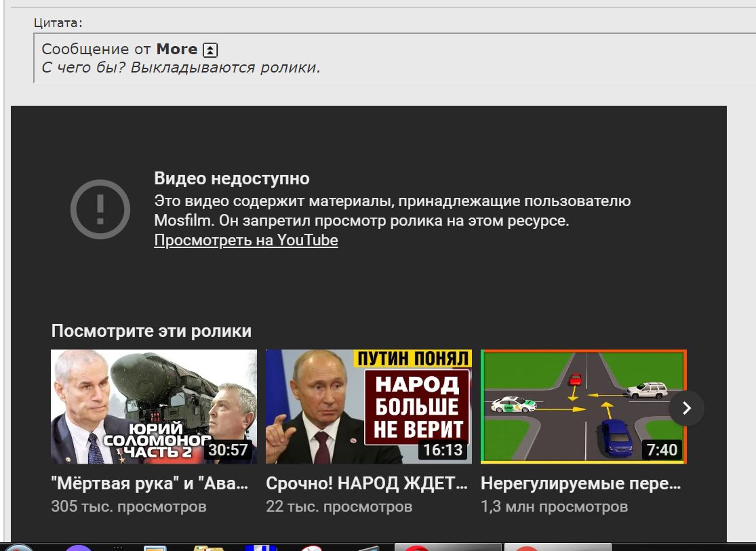Click the '1,3 млн просмотров' view count
The width and height of the screenshot is (756, 551).
point(554,506)
